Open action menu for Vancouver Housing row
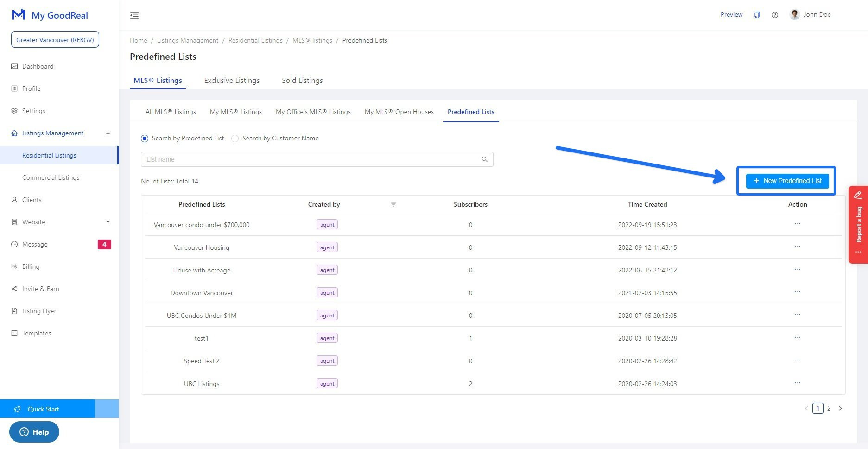 click(x=797, y=247)
